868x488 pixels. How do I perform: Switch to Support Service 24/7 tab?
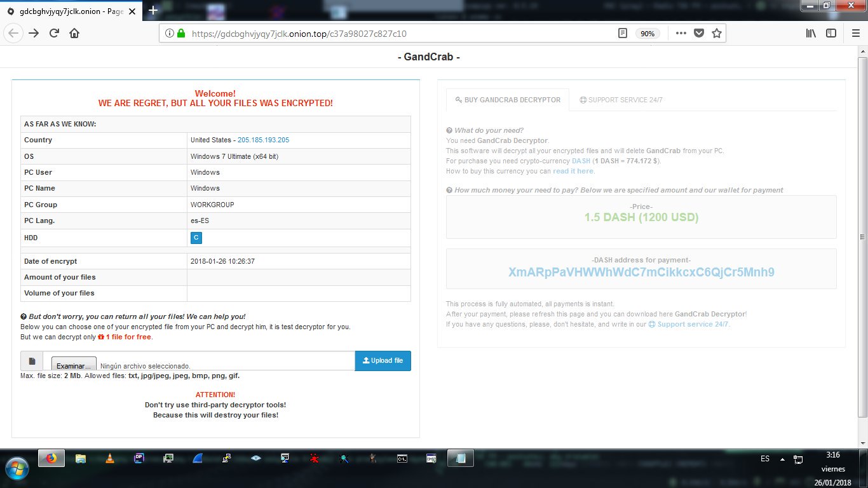pyautogui.click(x=621, y=100)
